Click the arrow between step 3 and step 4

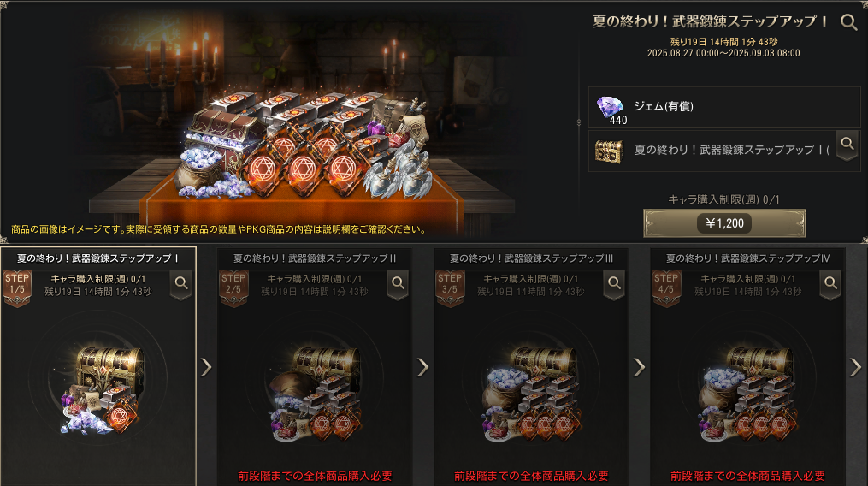click(x=640, y=367)
